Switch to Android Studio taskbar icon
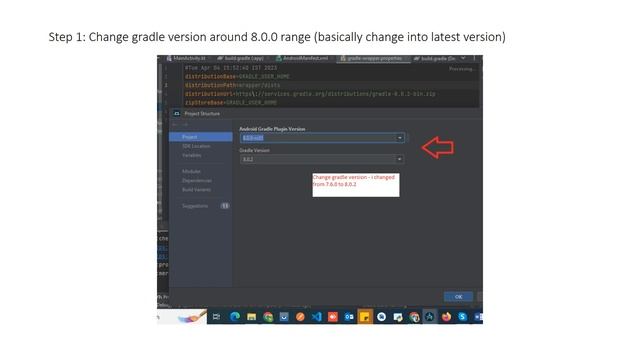Screen dimensions: 640x360 [x=430, y=317]
